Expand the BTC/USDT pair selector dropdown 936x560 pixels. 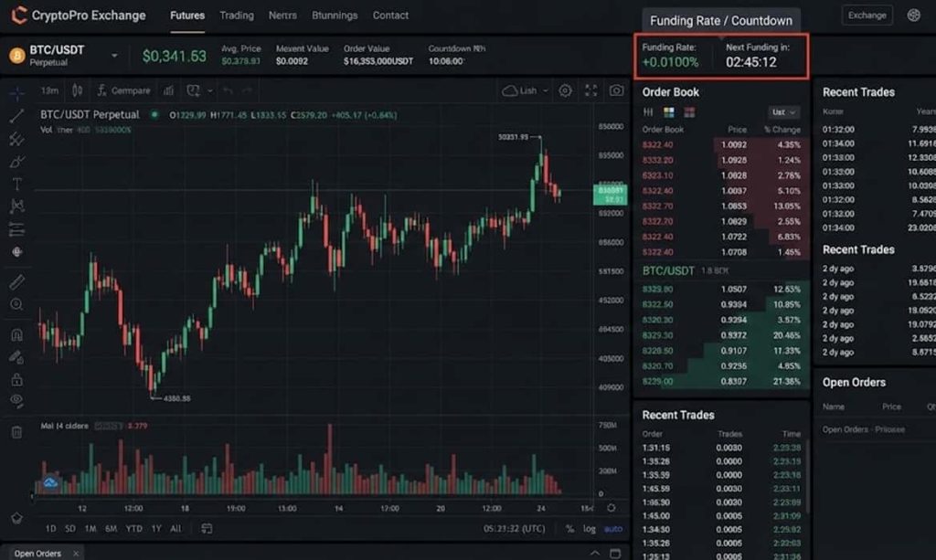114,56
